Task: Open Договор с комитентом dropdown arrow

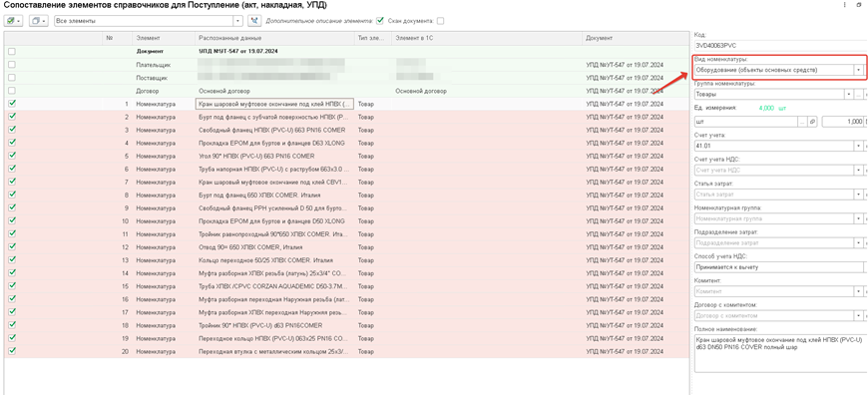Action: click(x=859, y=315)
